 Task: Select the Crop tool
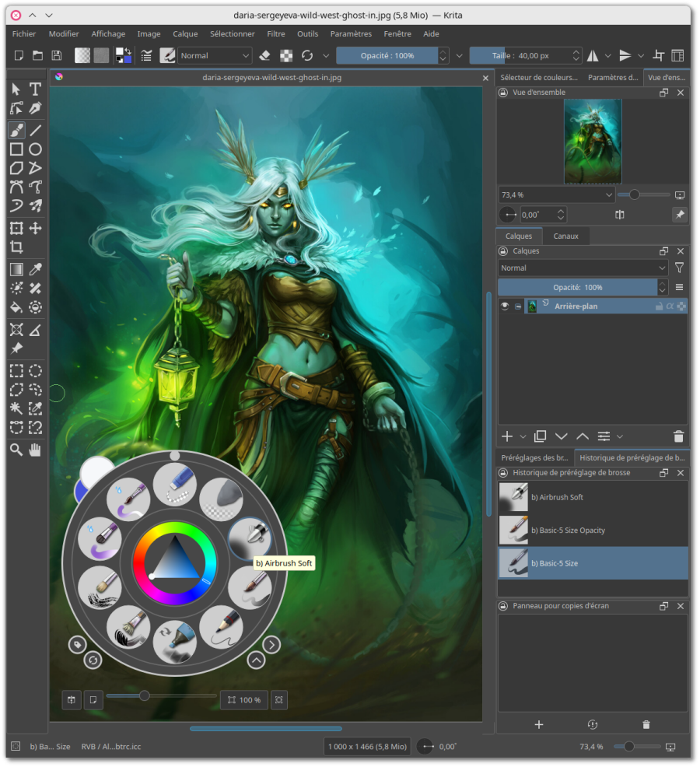(x=16, y=247)
